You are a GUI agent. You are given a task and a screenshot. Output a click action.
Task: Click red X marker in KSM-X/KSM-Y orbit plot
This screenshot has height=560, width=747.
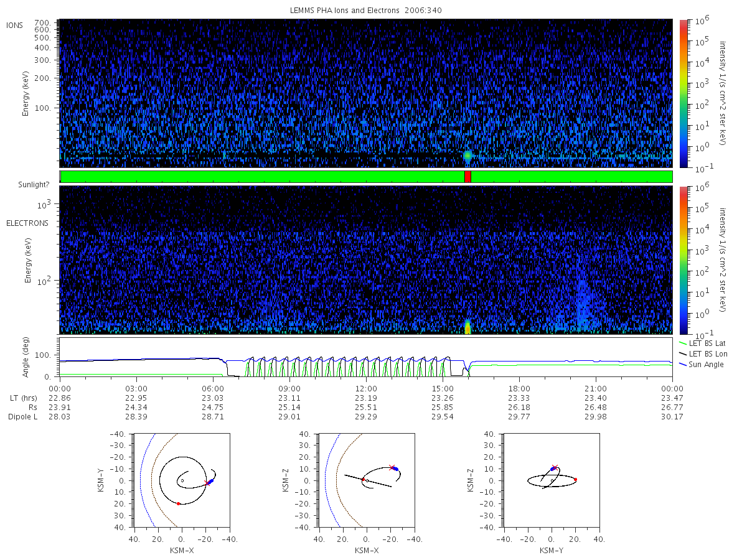[x=207, y=483]
